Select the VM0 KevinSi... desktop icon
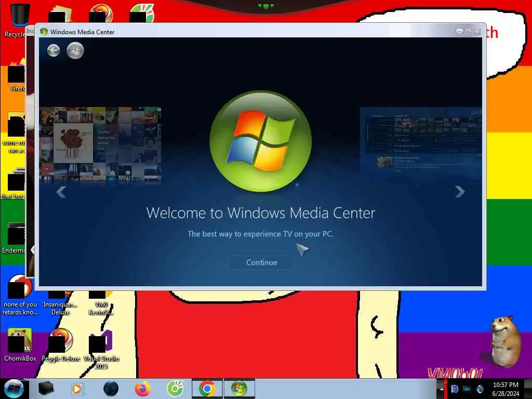Screen dimensions: 532x399 click(101, 303)
